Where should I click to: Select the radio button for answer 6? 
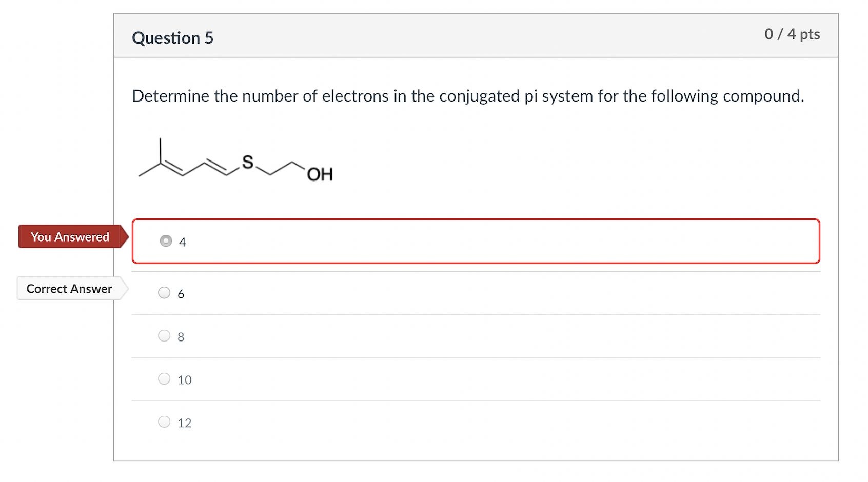(164, 292)
